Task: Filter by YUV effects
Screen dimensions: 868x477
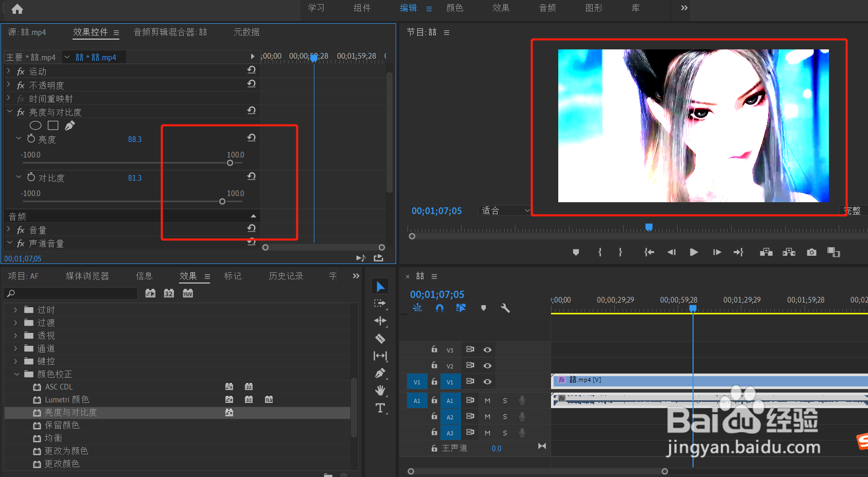Action: point(188,293)
